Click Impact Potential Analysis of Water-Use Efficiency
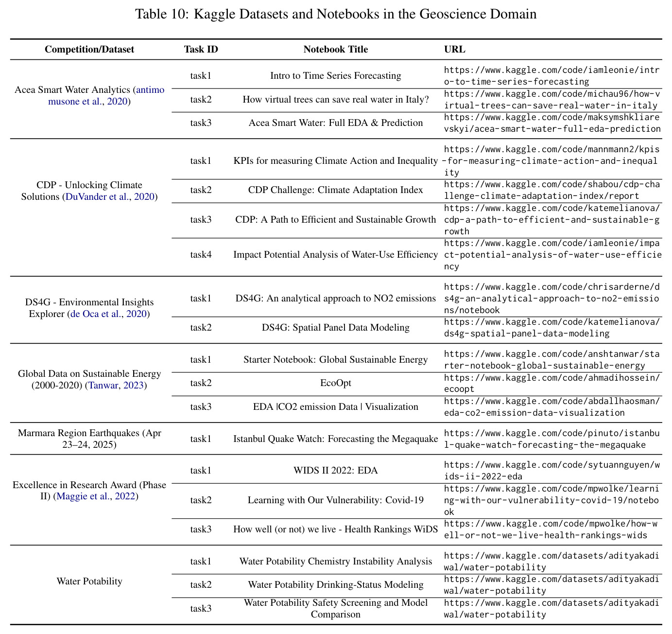The width and height of the screenshot is (672, 634). click(x=336, y=254)
